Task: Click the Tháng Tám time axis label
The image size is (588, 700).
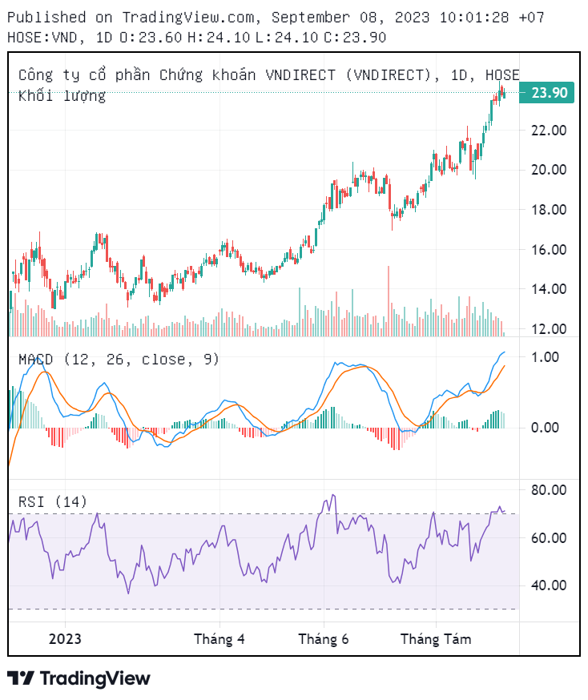Action: 436,639
